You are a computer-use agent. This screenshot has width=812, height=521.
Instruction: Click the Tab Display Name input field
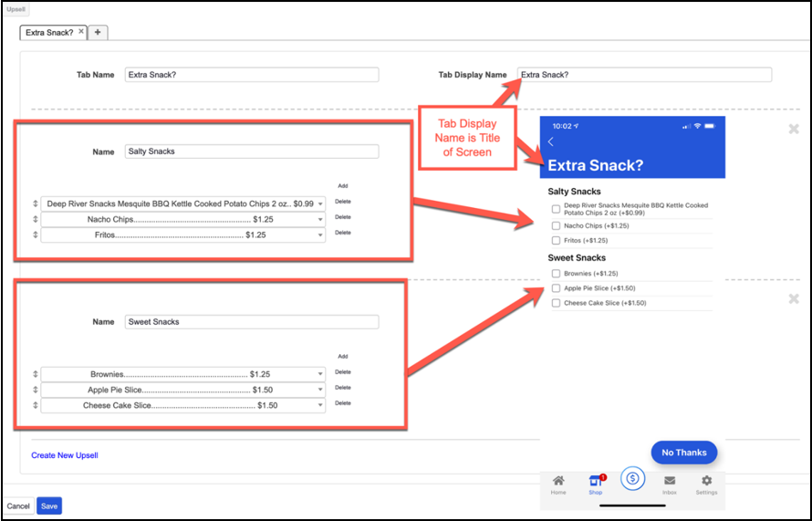(x=644, y=75)
